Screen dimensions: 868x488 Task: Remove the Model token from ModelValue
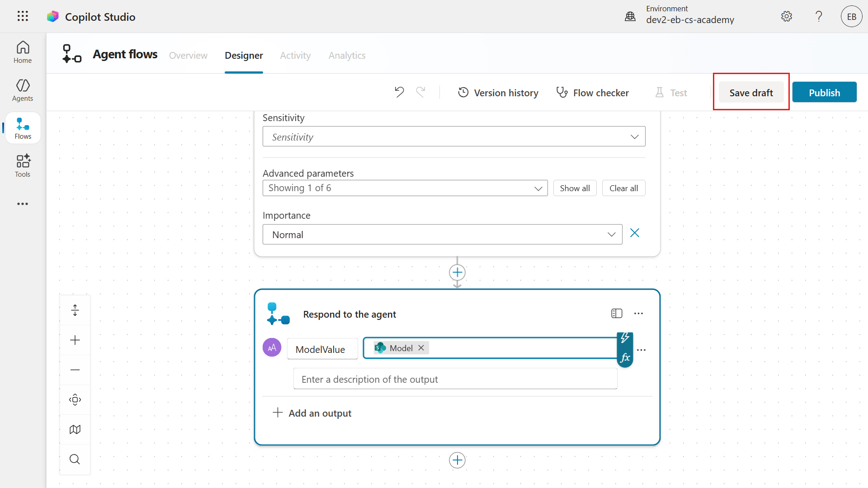pyautogui.click(x=421, y=348)
